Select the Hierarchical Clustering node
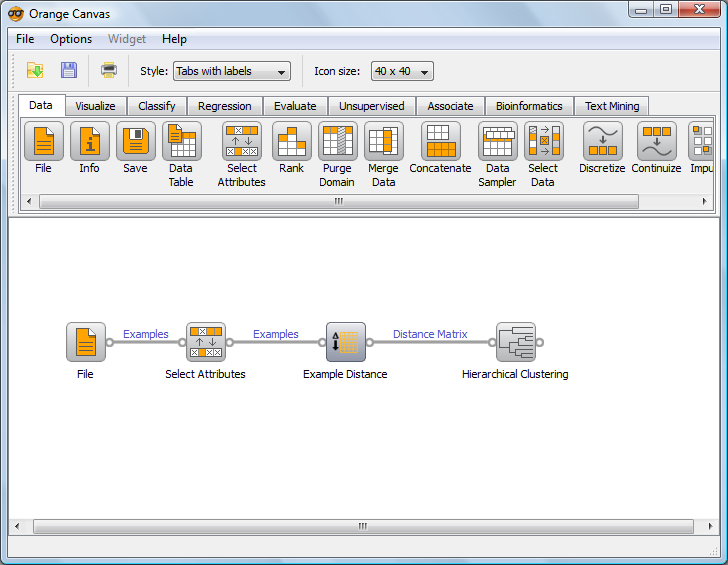Image resolution: width=728 pixels, height=565 pixels. (x=515, y=342)
